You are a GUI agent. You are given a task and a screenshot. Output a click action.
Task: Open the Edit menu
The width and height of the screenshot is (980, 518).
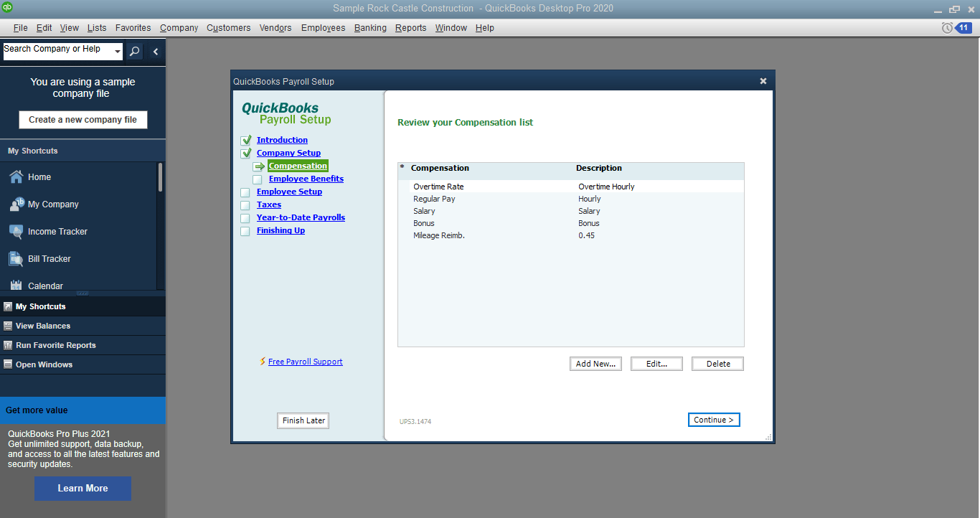point(44,28)
